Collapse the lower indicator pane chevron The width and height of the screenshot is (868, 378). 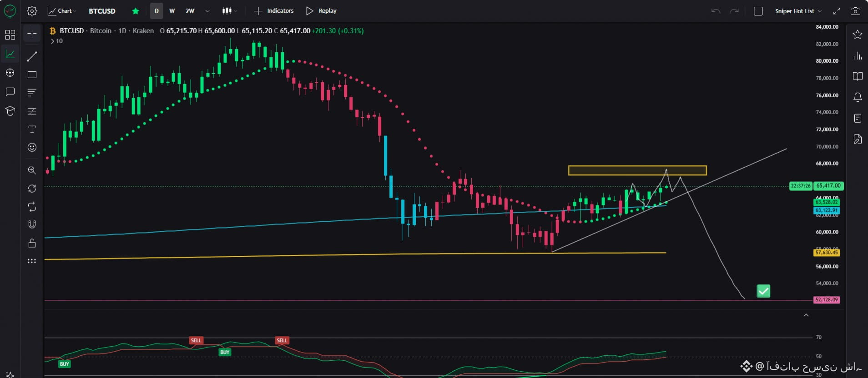(806, 315)
